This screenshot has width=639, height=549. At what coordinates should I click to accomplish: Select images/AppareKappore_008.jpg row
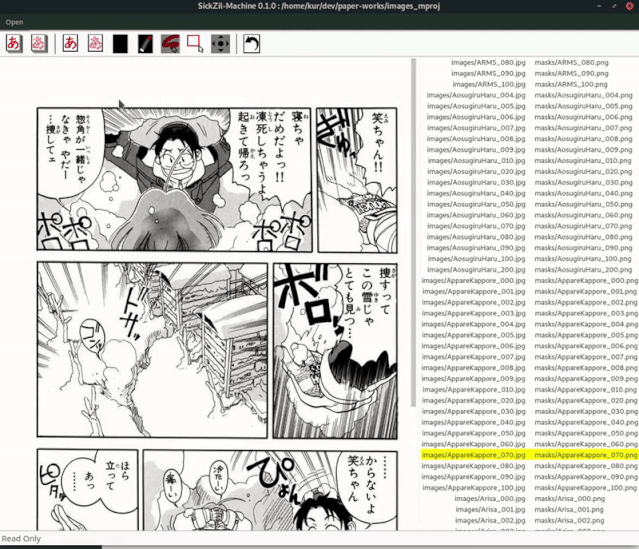474,368
